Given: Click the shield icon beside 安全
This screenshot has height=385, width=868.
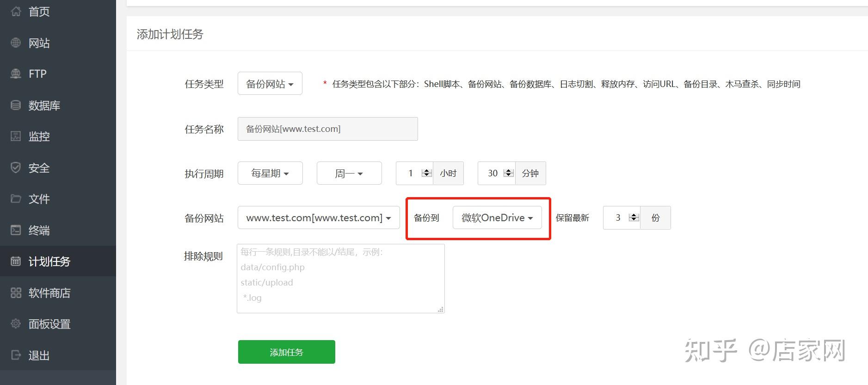Looking at the screenshot, I should click(x=16, y=168).
